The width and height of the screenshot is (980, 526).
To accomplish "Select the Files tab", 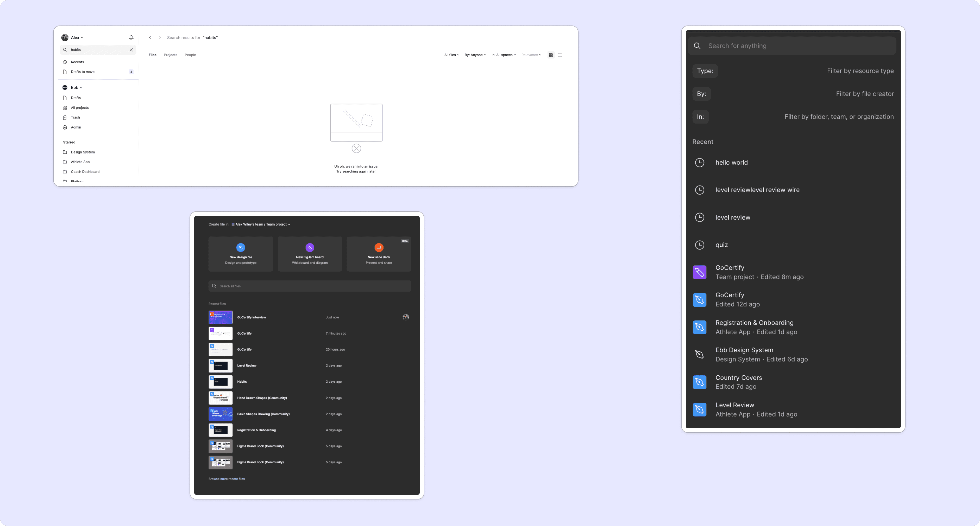I will 153,55.
